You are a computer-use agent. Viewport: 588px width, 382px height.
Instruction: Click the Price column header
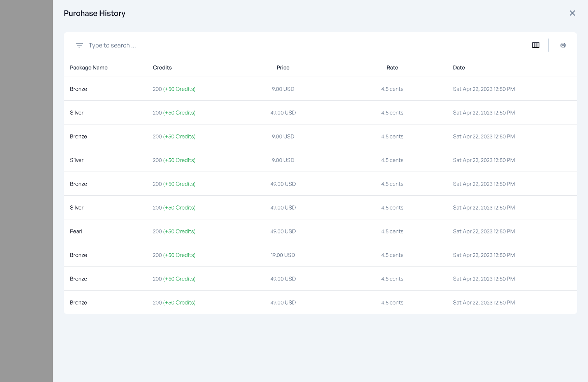tap(283, 68)
